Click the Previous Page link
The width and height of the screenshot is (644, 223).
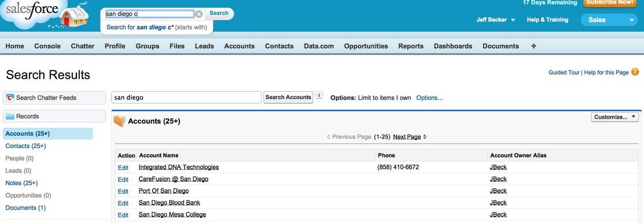pyautogui.click(x=352, y=136)
